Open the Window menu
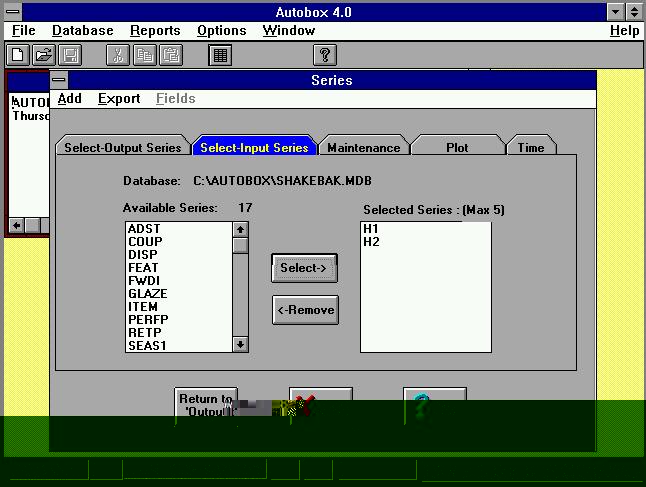The image size is (646, 487). pyautogui.click(x=289, y=30)
